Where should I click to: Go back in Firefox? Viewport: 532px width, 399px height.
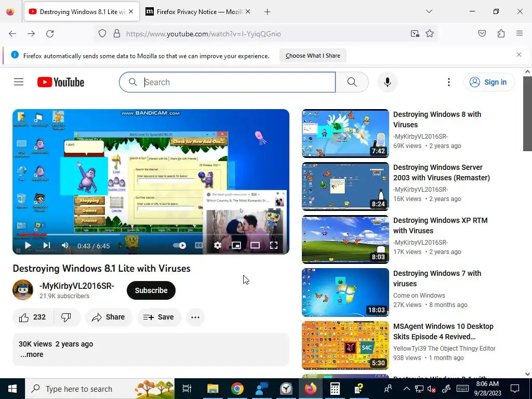click(12, 34)
